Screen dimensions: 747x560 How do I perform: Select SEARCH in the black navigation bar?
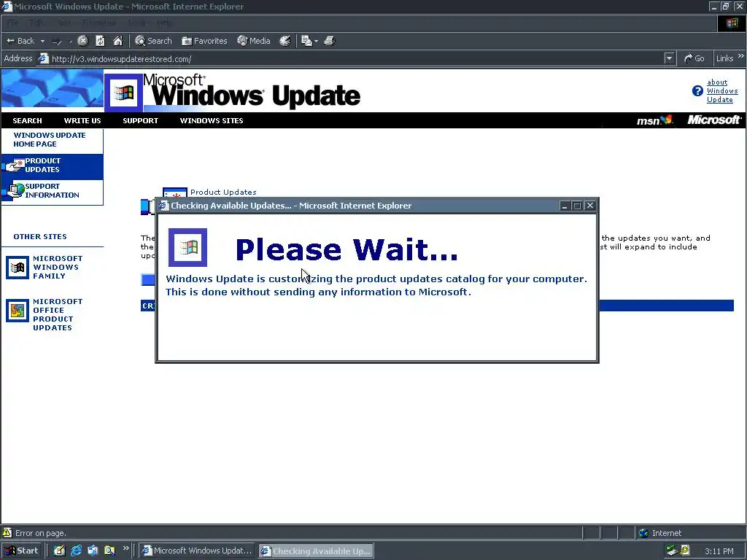pos(27,121)
